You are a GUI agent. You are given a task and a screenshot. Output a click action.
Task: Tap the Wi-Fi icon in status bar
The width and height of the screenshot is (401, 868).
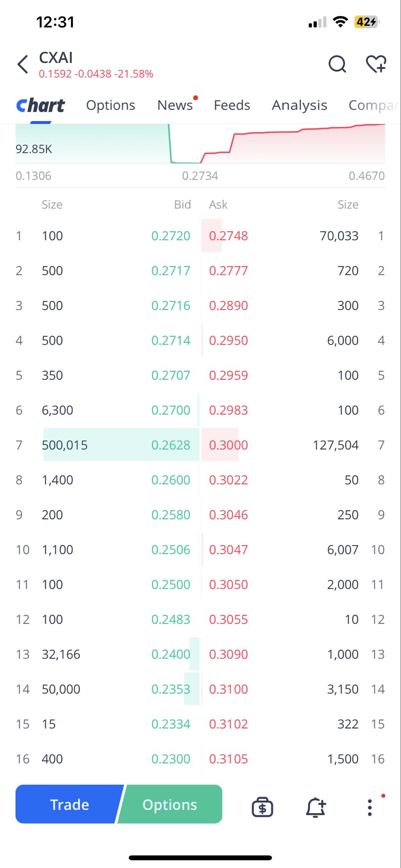(x=340, y=22)
